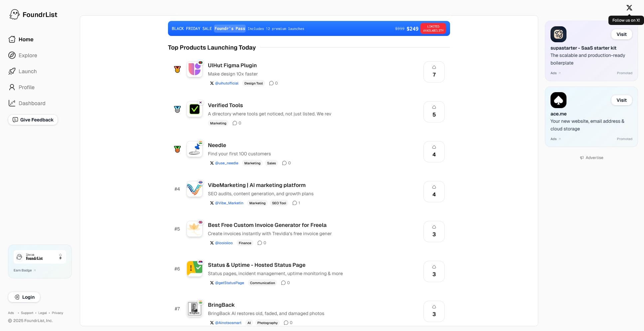644x331 pixels.
Task: Select Home in the sidebar
Action: click(x=26, y=39)
